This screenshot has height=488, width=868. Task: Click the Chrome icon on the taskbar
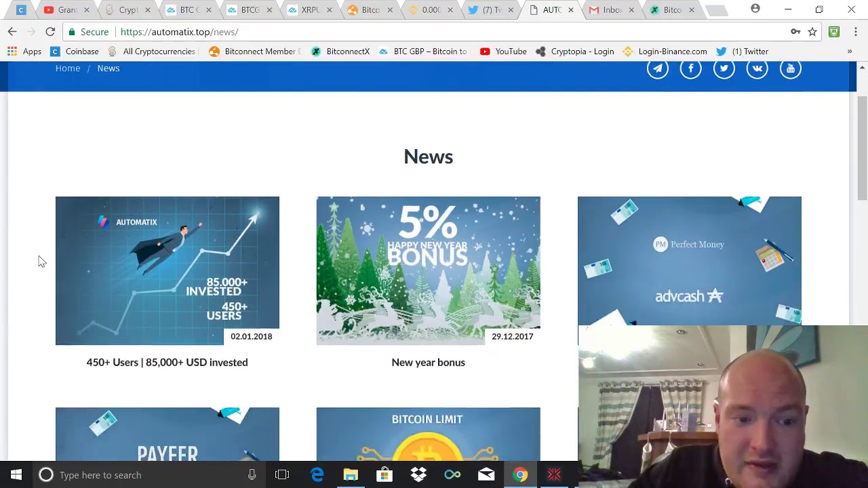click(520, 475)
